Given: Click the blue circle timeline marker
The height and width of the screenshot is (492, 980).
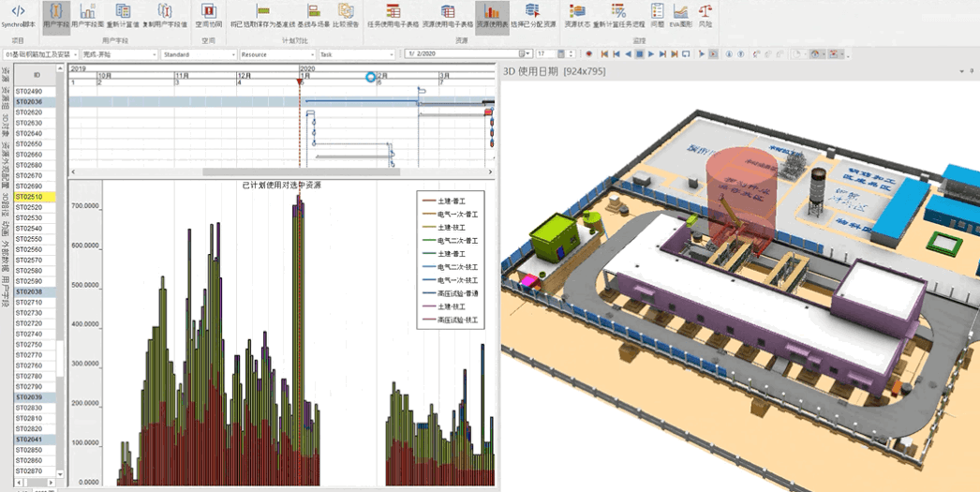Looking at the screenshot, I should point(371,77).
